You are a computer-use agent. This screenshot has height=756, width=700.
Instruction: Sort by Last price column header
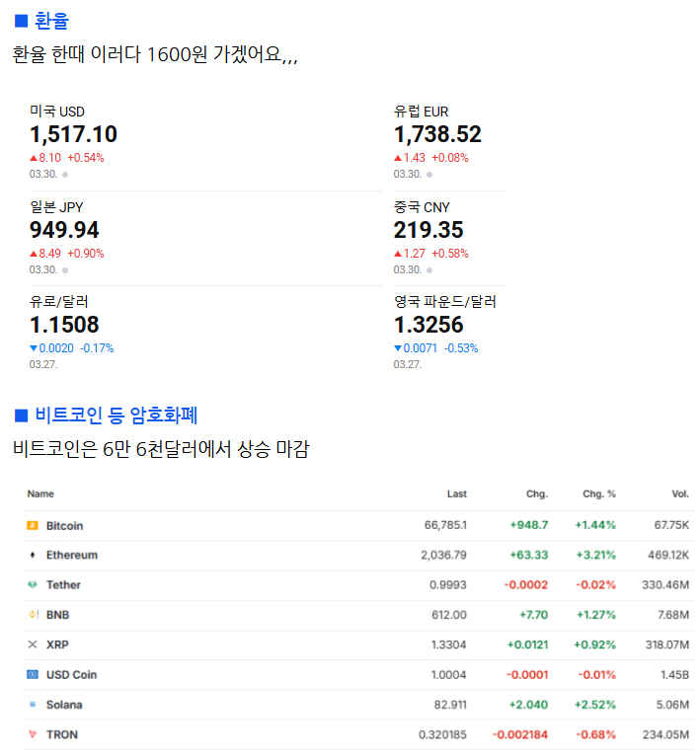(x=456, y=493)
